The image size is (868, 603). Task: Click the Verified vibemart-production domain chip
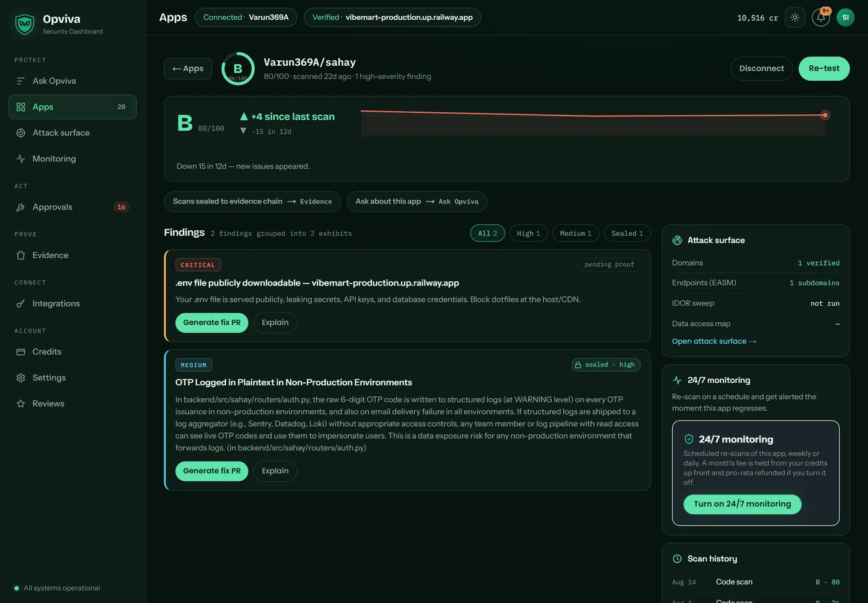[x=392, y=17]
